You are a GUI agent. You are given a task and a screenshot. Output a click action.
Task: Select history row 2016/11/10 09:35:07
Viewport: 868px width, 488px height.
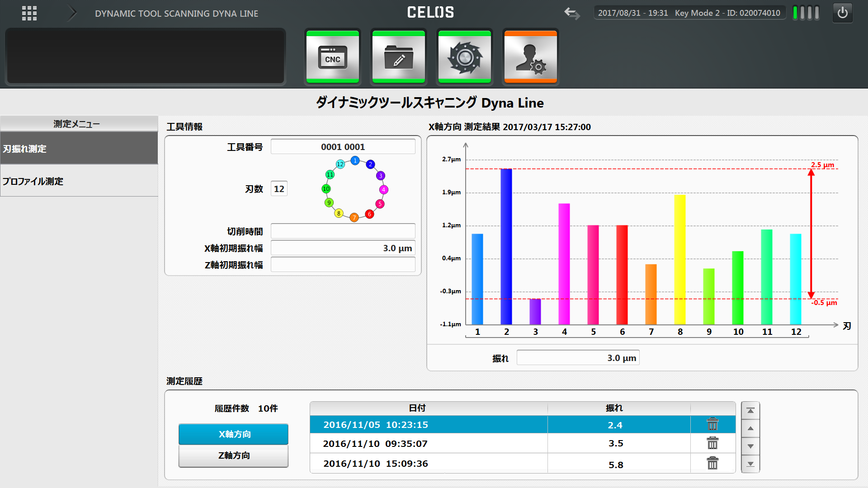click(x=523, y=443)
